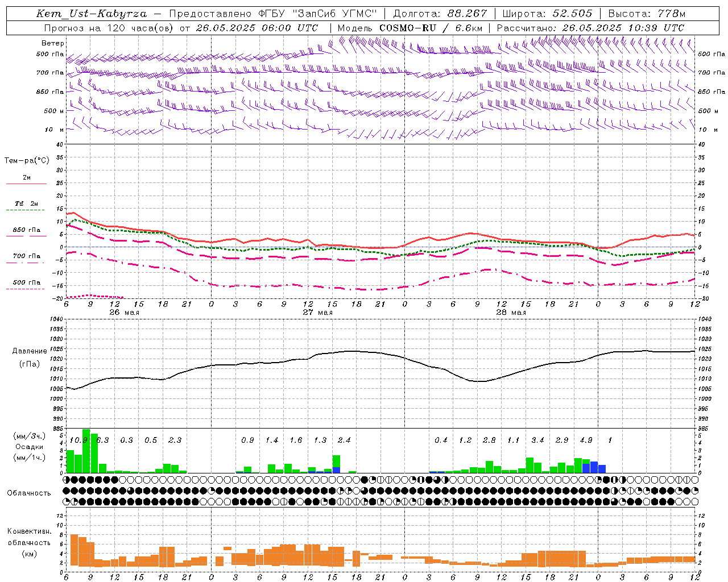
Task: Click the 28 мая date label
Action: 511,313
